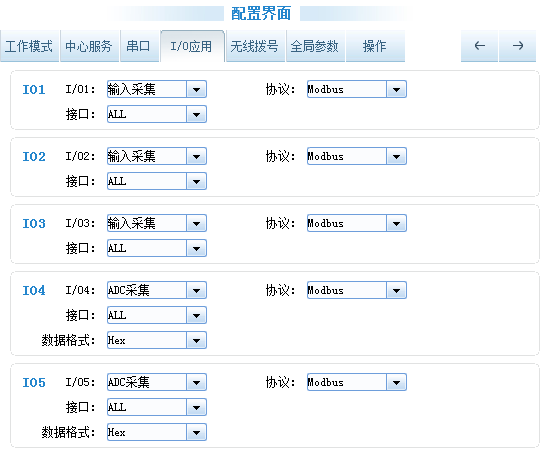Open the I/02 输入采集 dropdown
This screenshot has height=453, width=544.
tap(157, 156)
